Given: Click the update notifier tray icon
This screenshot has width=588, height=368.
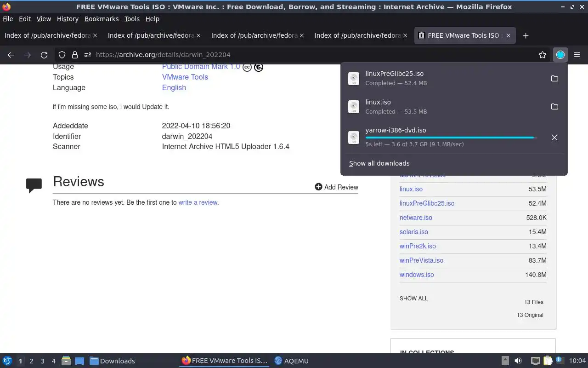Looking at the screenshot, I should [560, 360].
